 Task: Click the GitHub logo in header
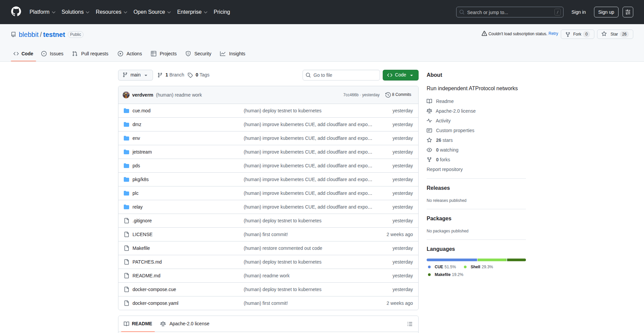pos(16,12)
